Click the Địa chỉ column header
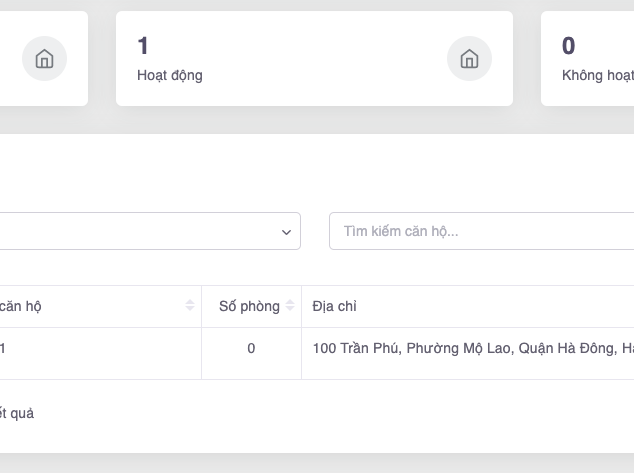This screenshot has width=634, height=473. [335, 306]
